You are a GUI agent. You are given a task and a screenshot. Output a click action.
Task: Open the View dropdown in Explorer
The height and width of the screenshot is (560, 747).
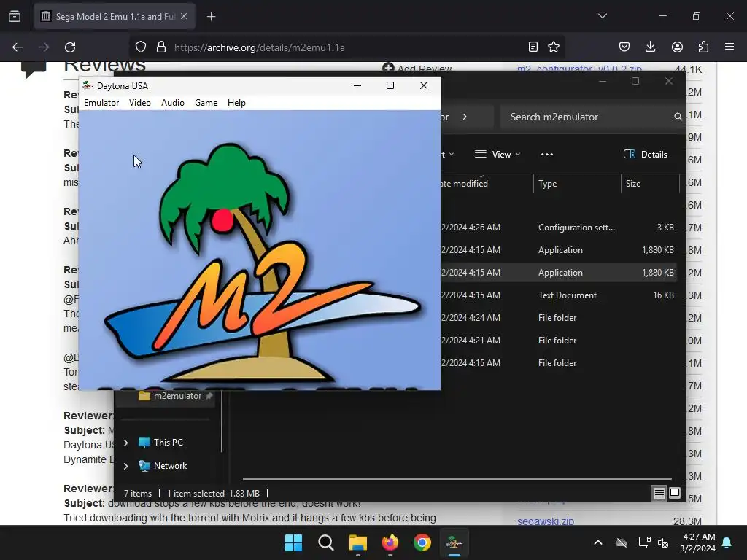click(498, 155)
